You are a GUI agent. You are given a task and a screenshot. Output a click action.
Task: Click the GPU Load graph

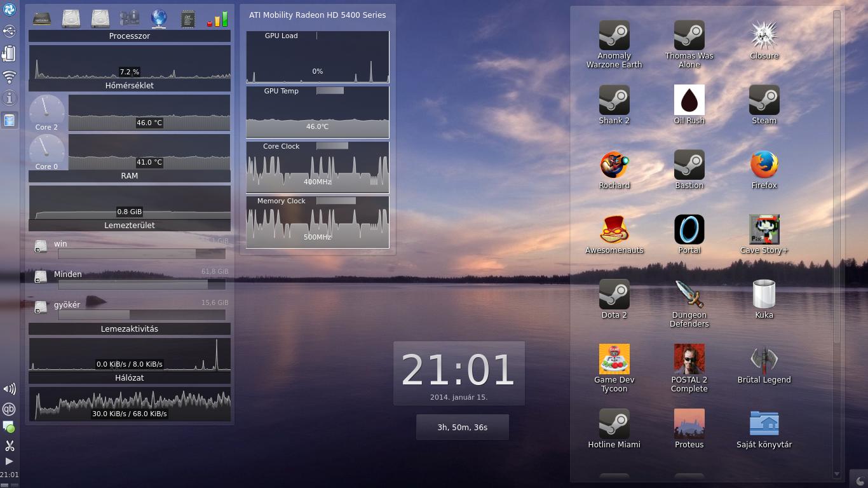318,57
